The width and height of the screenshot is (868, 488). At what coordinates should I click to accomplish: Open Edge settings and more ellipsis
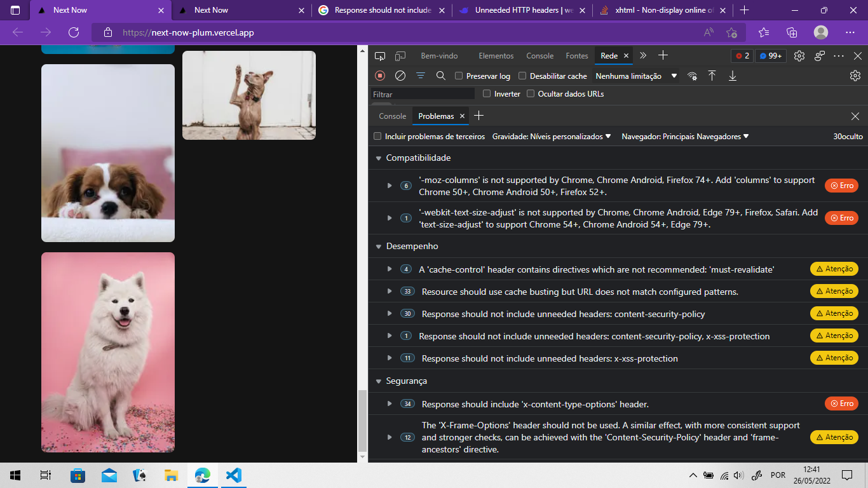point(850,32)
